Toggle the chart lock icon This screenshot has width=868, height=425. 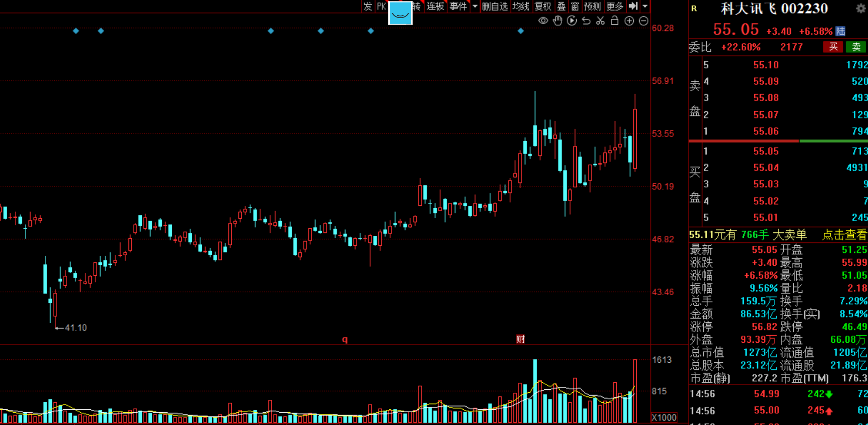coord(615,21)
